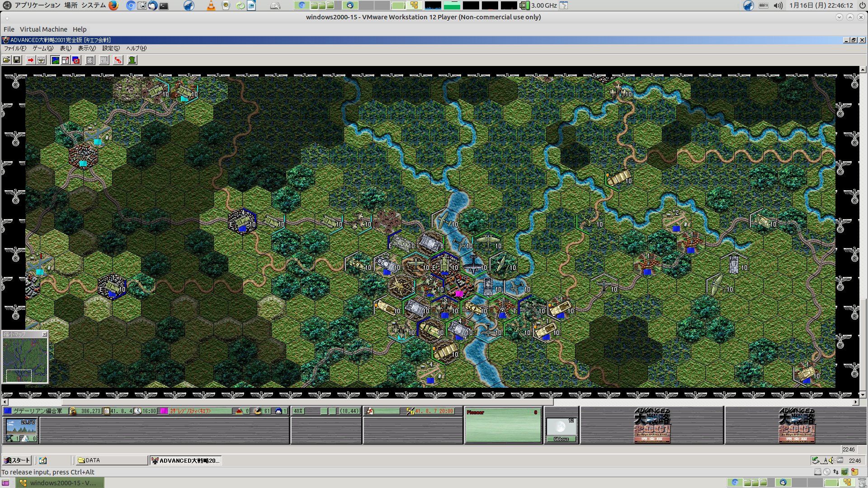
Task: Open the ヘルプ(H) menu
Action: tap(136, 48)
